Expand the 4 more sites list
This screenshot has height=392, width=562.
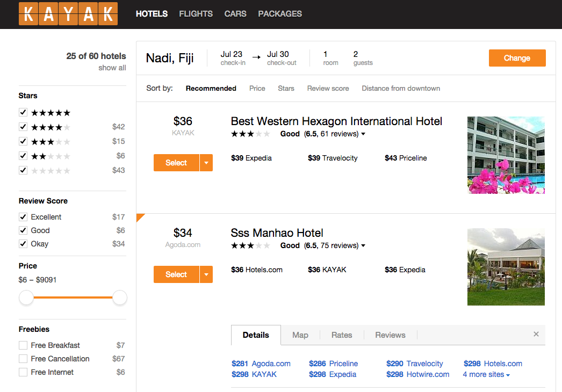486,374
